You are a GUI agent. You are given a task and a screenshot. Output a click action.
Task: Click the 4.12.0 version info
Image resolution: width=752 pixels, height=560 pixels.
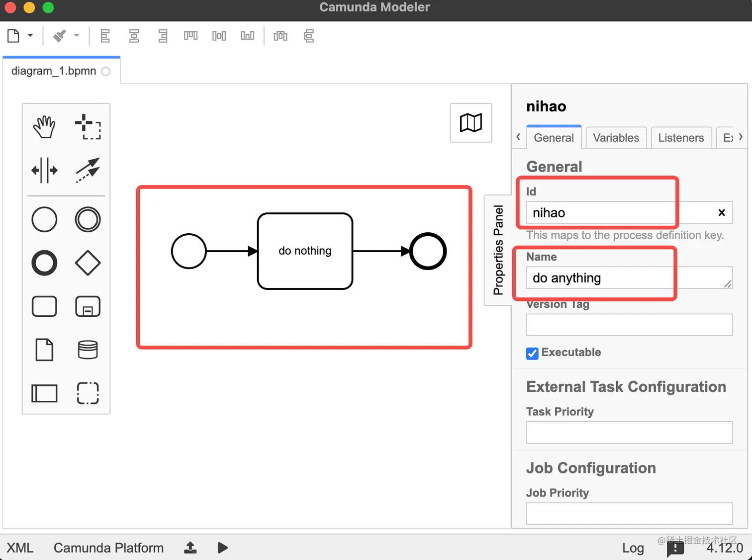tap(725, 548)
